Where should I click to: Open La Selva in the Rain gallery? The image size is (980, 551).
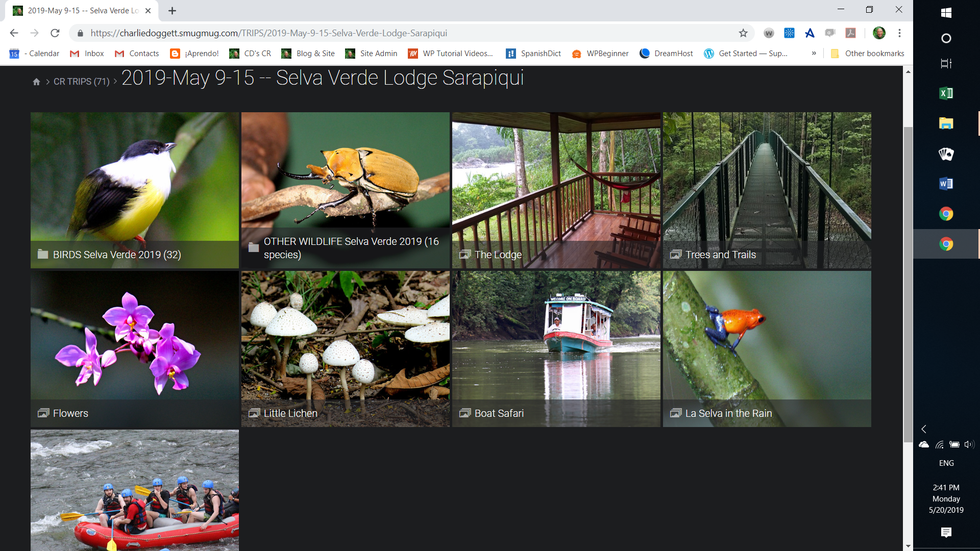point(767,349)
